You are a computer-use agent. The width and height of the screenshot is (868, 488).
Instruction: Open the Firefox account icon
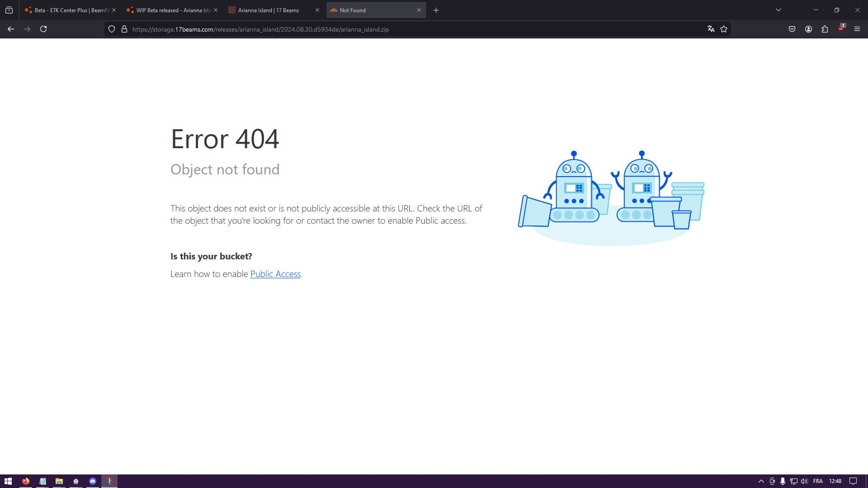pyautogui.click(x=808, y=29)
